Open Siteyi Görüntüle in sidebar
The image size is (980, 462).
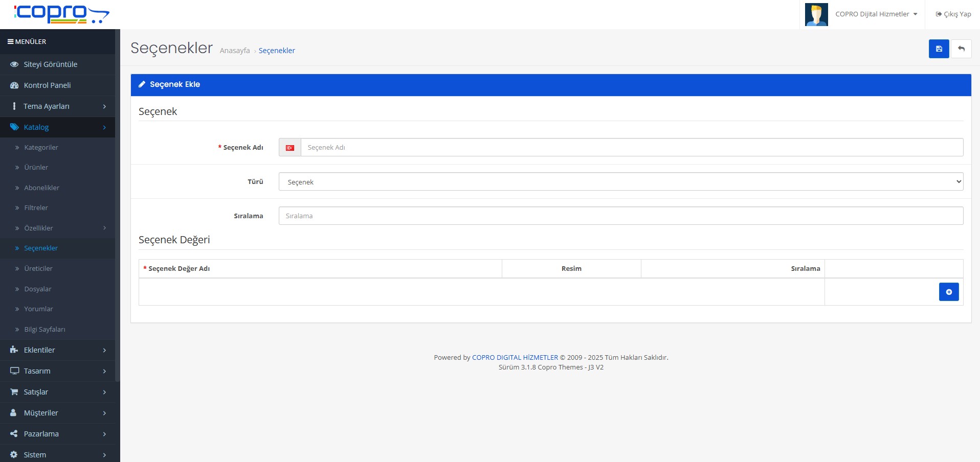[50, 64]
